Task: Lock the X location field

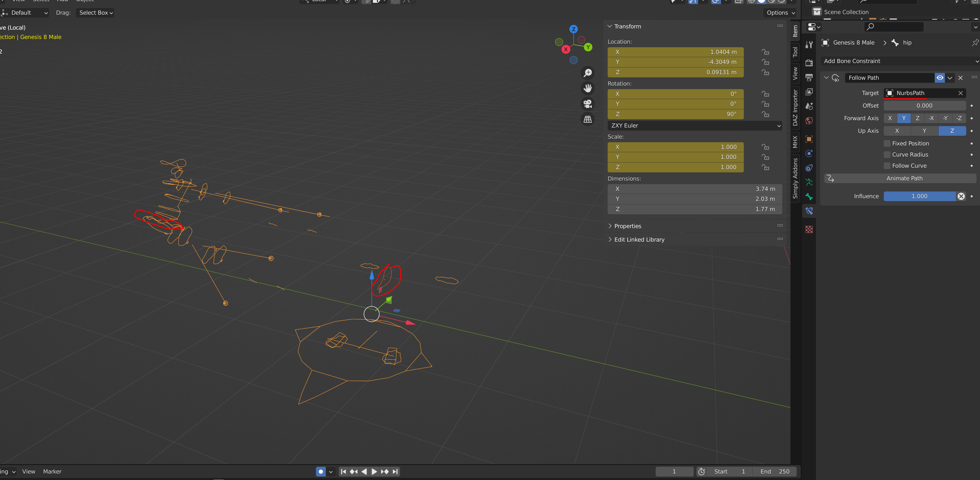Action: (x=766, y=52)
